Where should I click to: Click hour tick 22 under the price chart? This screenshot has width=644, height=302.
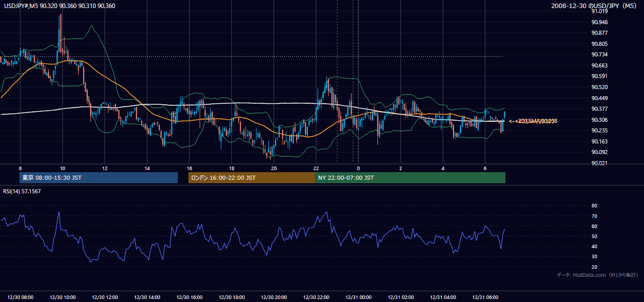point(316,168)
